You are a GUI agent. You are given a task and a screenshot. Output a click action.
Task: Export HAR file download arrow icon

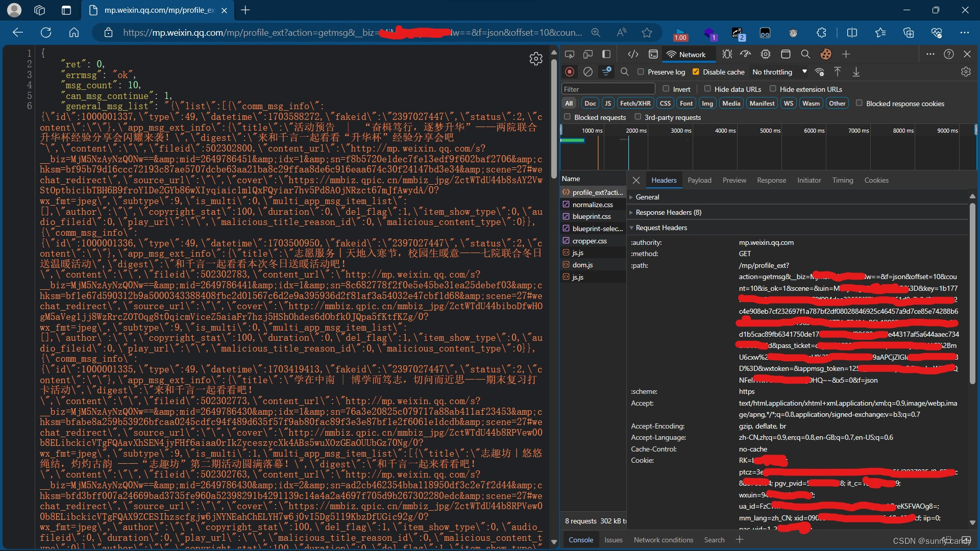(x=856, y=72)
